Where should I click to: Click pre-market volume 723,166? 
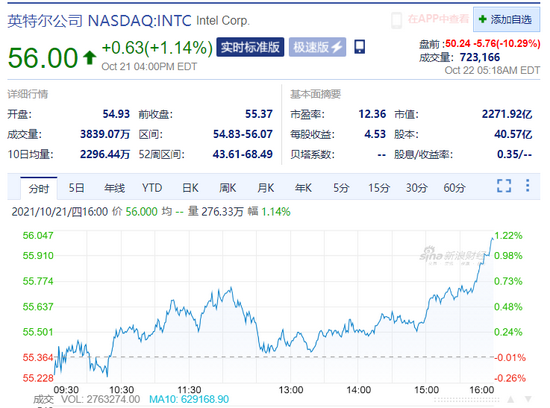point(480,57)
